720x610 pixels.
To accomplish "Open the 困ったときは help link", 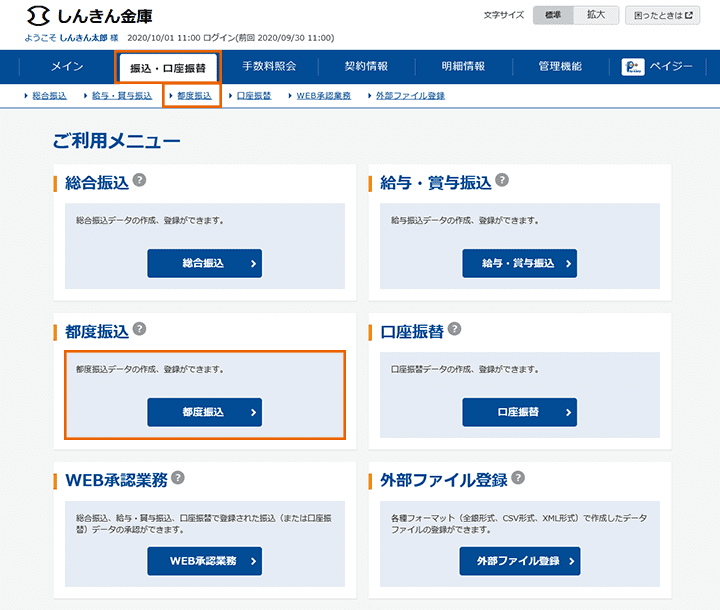I will point(663,15).
